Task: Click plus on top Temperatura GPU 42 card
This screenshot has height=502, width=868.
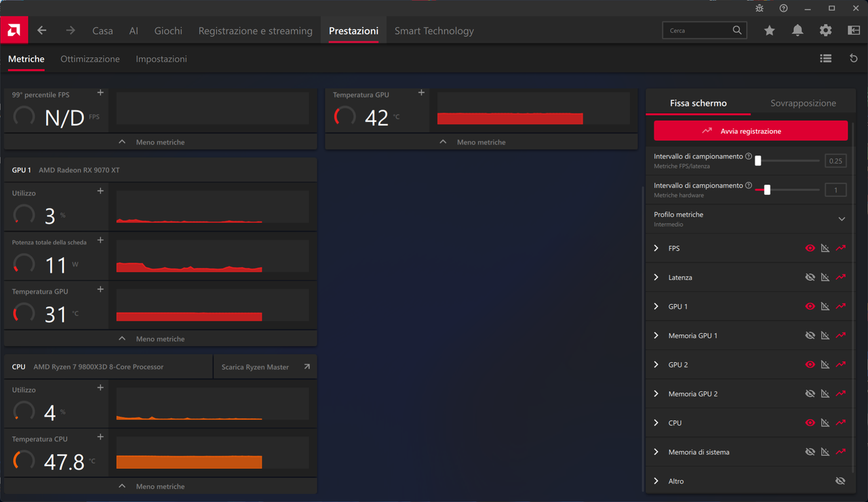Action: (421, 93)
